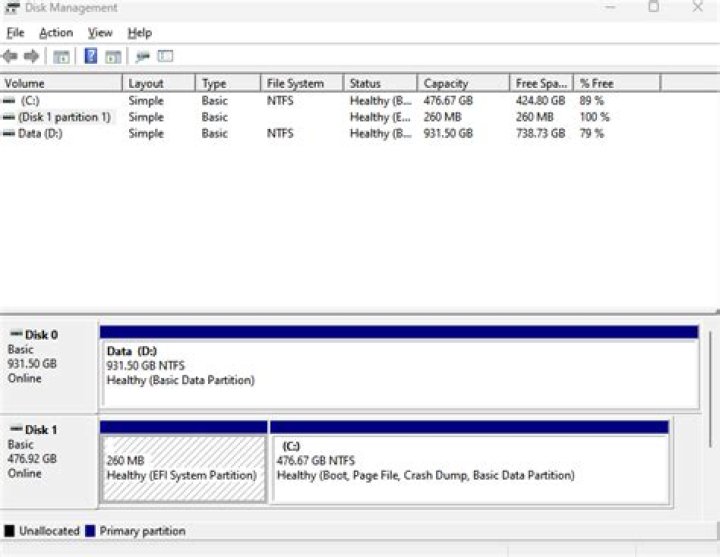The image size is (720, 557).
Task: Select the (C:) 476.67 GB partition block
Action: (469, 462)
